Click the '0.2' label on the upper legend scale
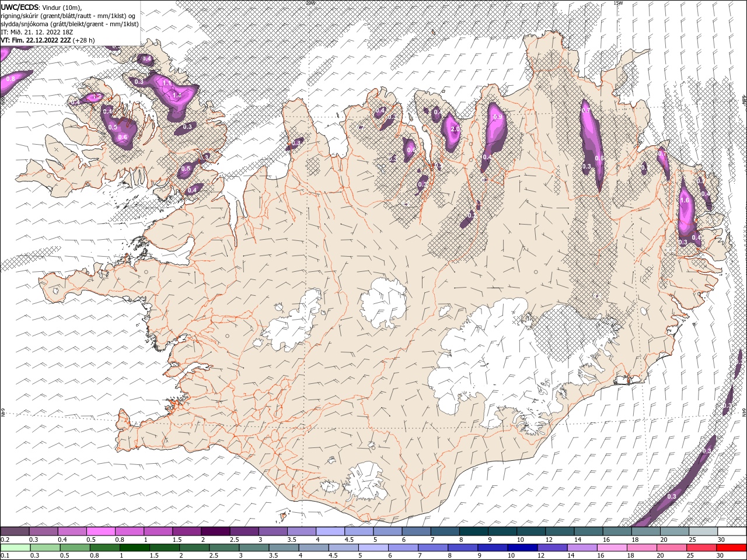Viewport: 747px width, 560px height. [x=5, y=540]
